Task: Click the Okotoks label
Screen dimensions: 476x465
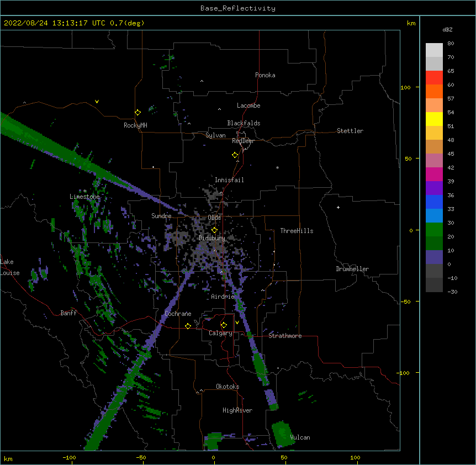Action: pos(228,387)
